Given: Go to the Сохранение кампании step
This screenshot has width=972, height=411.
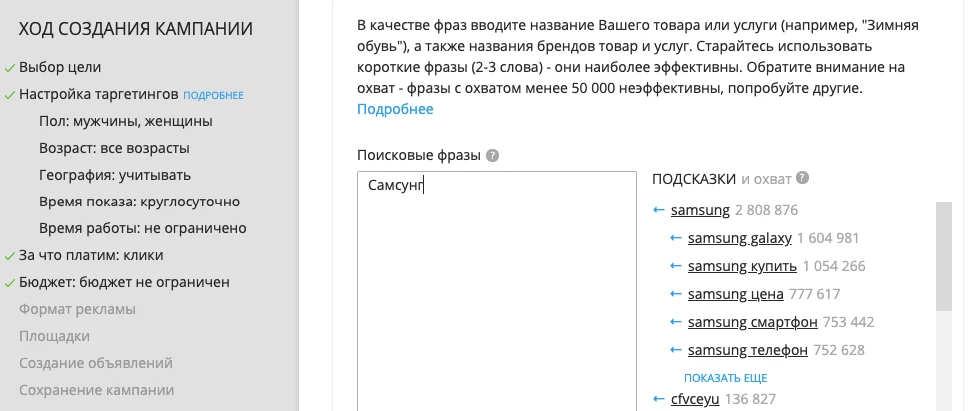Looking at the screenshot, I should 96,390.
